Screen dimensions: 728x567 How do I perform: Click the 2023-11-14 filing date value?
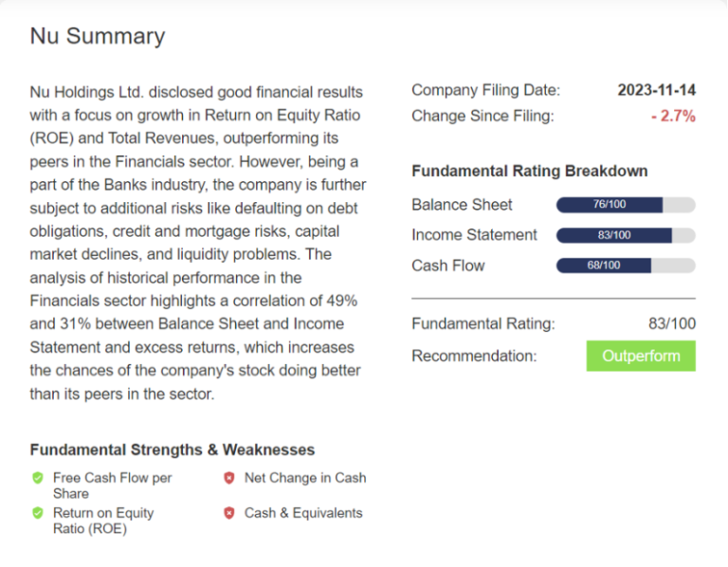coord(656,91)
